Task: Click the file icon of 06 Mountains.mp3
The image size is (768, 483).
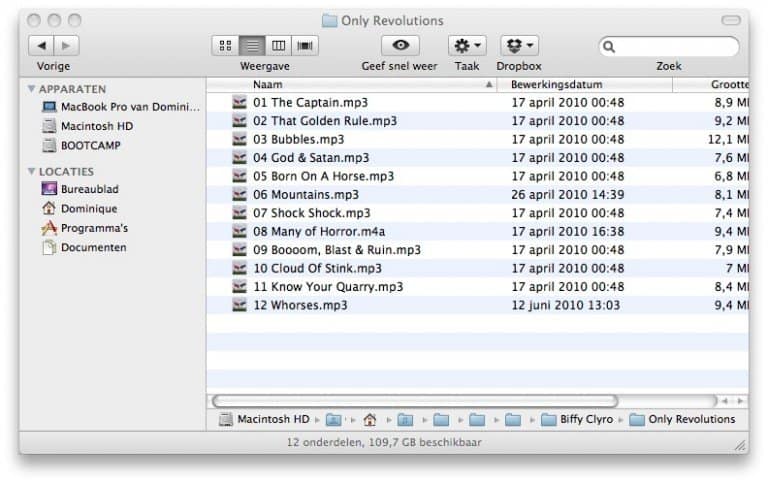Action: pos(239,194)
